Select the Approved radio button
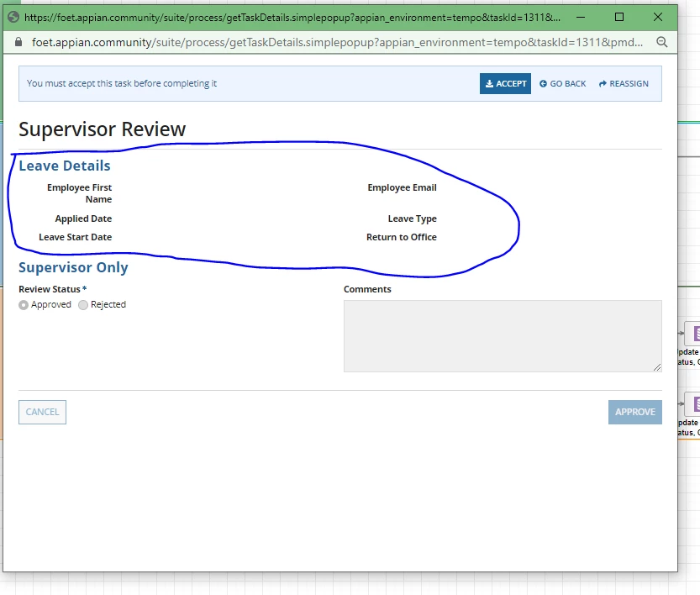Viewport: 700px width, 595px height. 24,305
